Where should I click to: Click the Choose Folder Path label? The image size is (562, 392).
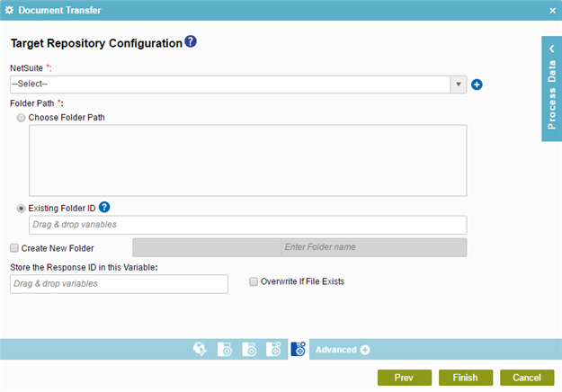tap(67, 118)
